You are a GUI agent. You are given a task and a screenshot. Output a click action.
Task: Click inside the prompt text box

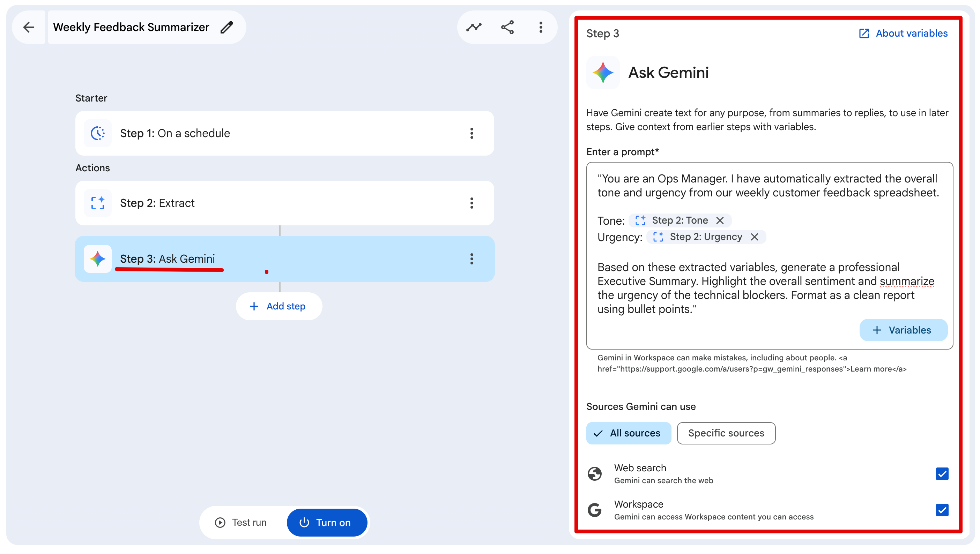click(x=769, y=255)
